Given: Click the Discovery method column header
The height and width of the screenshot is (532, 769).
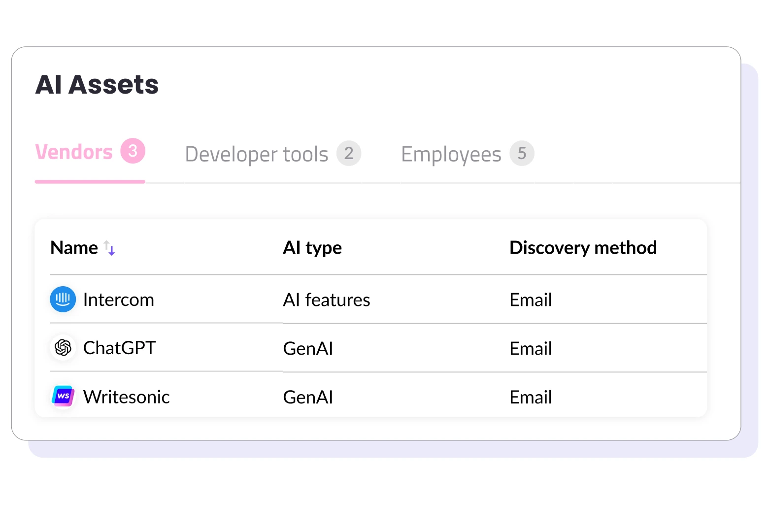Looking at the screenshot, I should coord(583,248).
